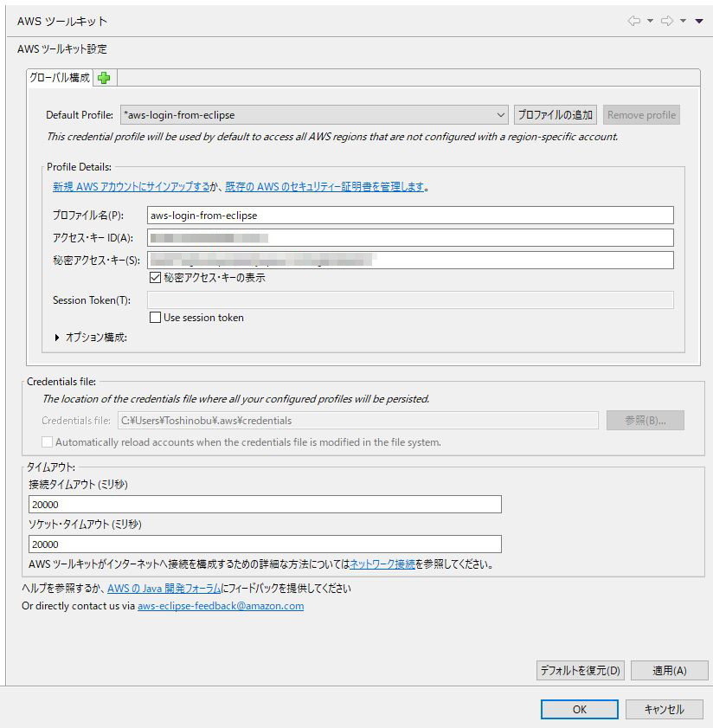The height and width of the screenshot is (728, 713).
Task: Open the new AWS account sign-up link
Action: tap(131, 187)
